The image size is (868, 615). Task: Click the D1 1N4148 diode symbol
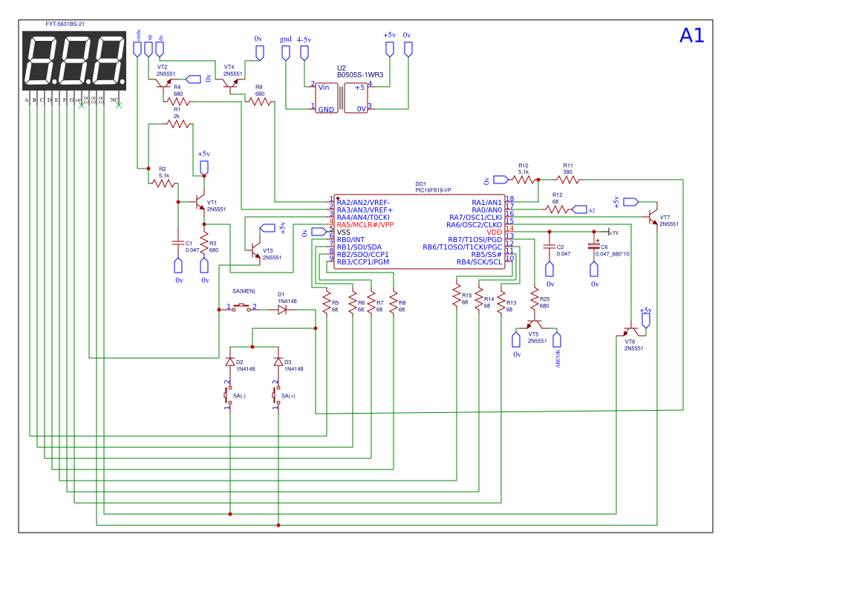coord(281,310)
